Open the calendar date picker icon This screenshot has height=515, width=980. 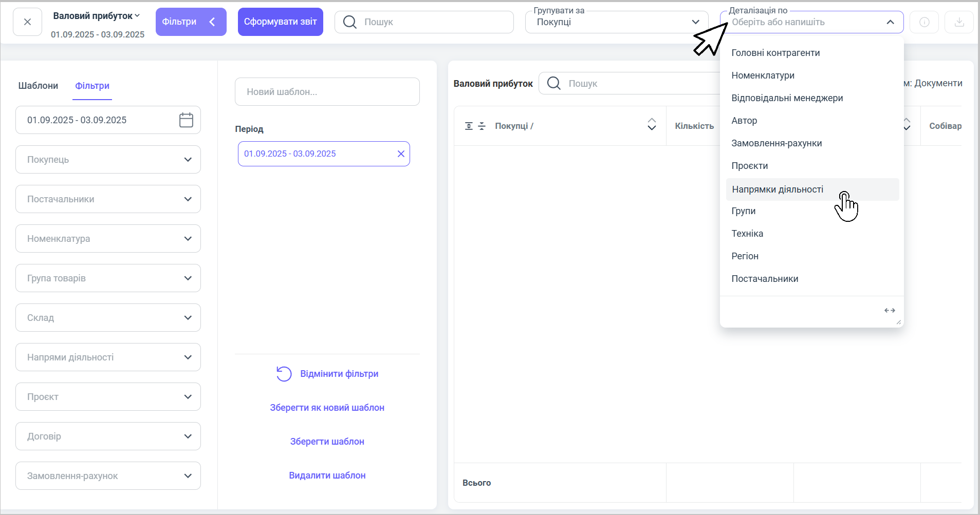(x=186, y=120)
